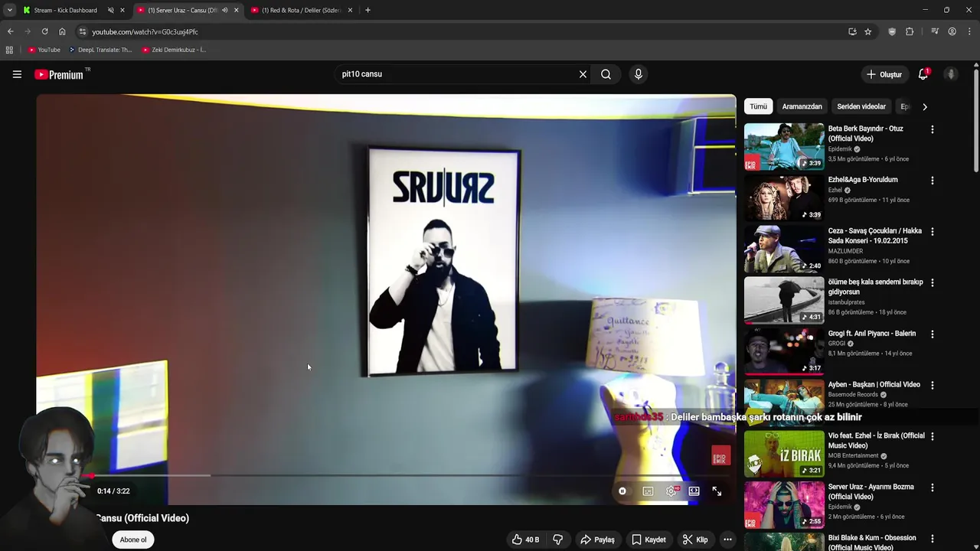This screenshot has height=551, width=980.
Task: Open DeepL Translate bookmark
Action: pyautogui.click(x=100, y=50)
